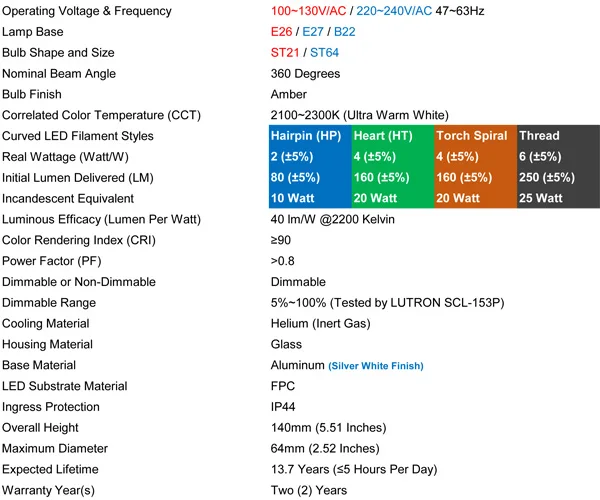Select the blue 'B22' lamp base
Screen dimensions: 600x500
point(345,32)
